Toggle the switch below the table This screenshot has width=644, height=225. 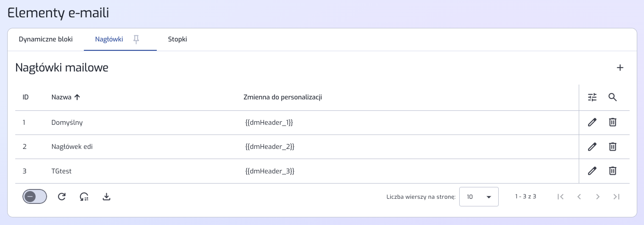pyautogui.click(x=35, y=196)
